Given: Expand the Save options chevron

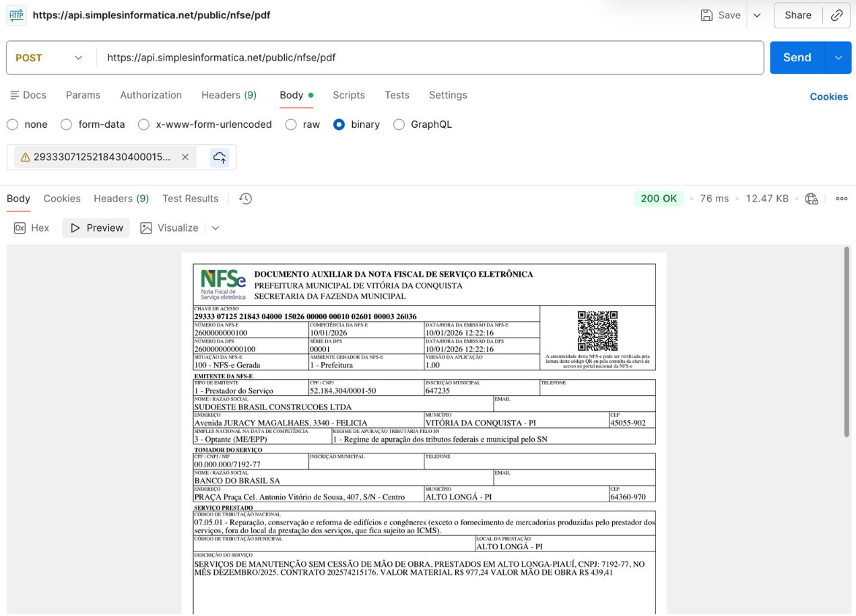Looking at the screenshot, I should point(757,15).
